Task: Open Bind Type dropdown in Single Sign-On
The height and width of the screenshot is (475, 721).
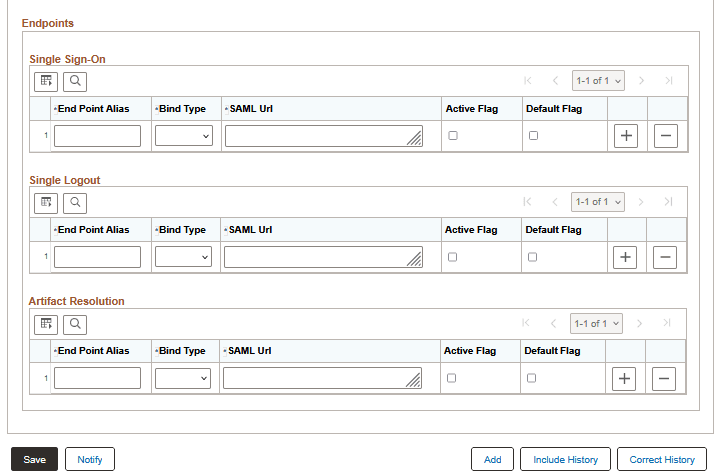Action: (184, 136)
